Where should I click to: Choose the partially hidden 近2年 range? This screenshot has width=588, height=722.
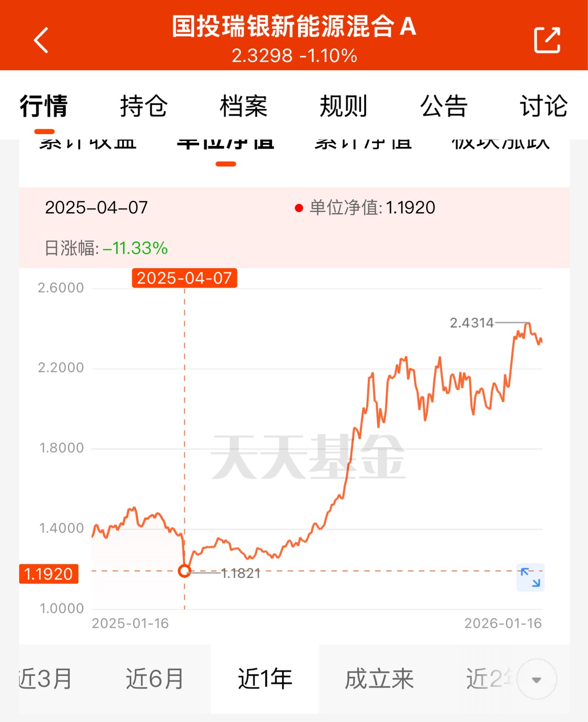coord(490,679)
